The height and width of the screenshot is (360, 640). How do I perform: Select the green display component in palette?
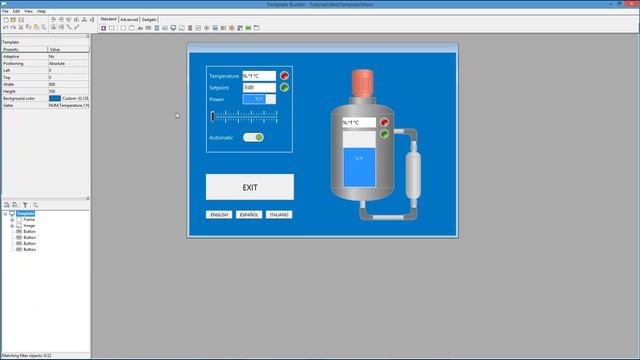click(248, 28)
